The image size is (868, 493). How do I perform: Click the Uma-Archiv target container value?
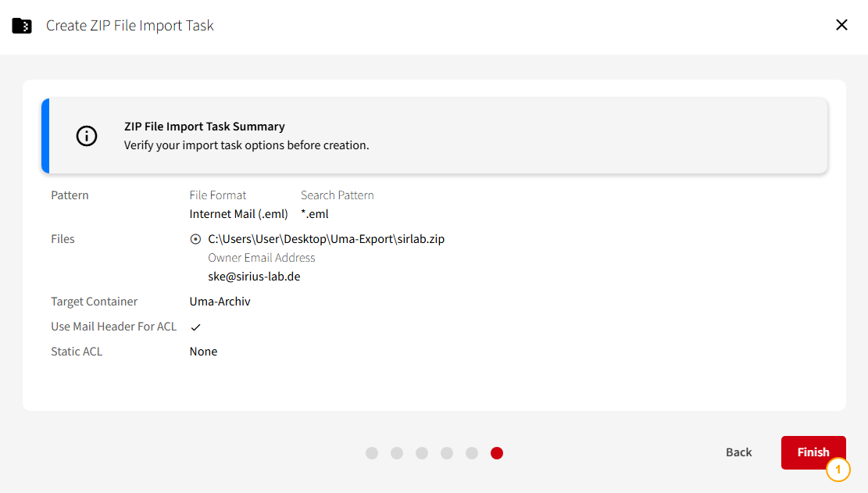click(220, 302)
